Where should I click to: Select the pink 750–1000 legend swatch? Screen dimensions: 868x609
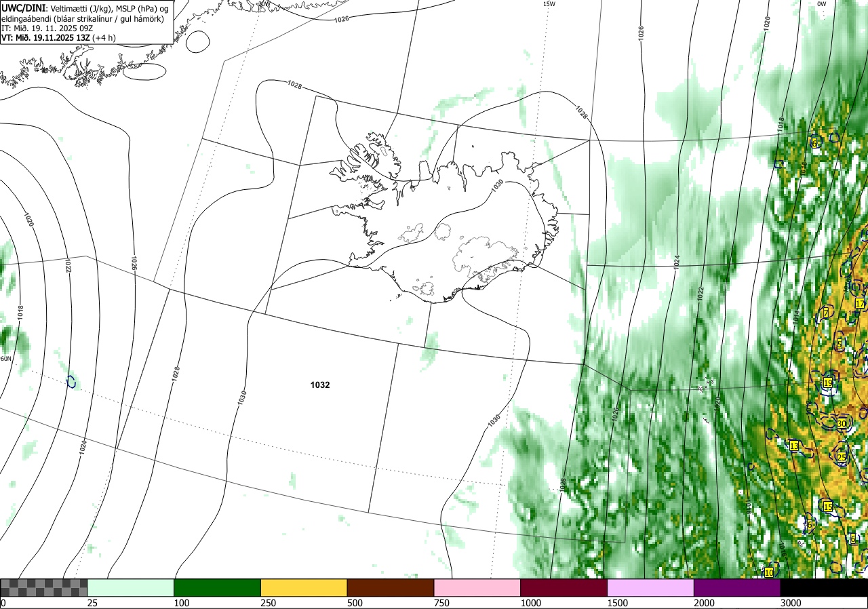click(477, 587)
